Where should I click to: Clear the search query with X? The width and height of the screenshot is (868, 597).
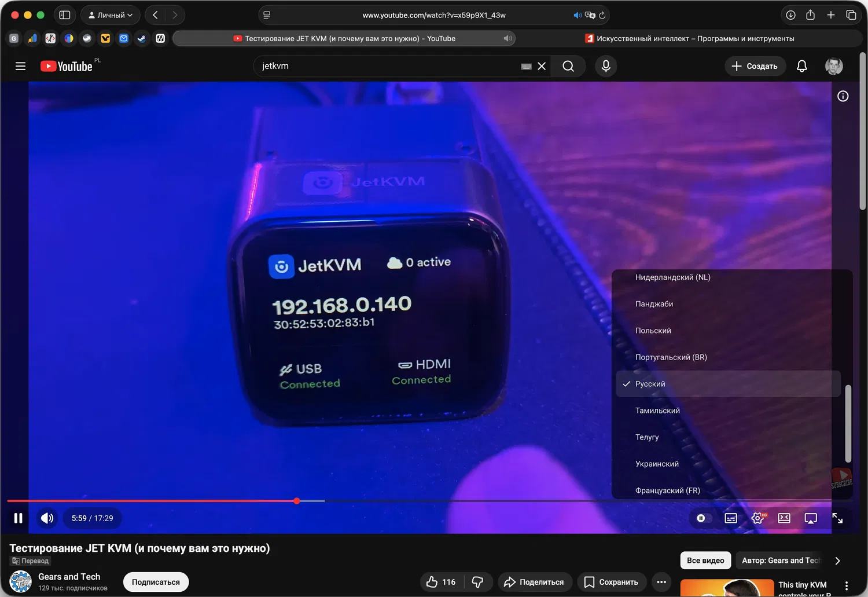542,66
